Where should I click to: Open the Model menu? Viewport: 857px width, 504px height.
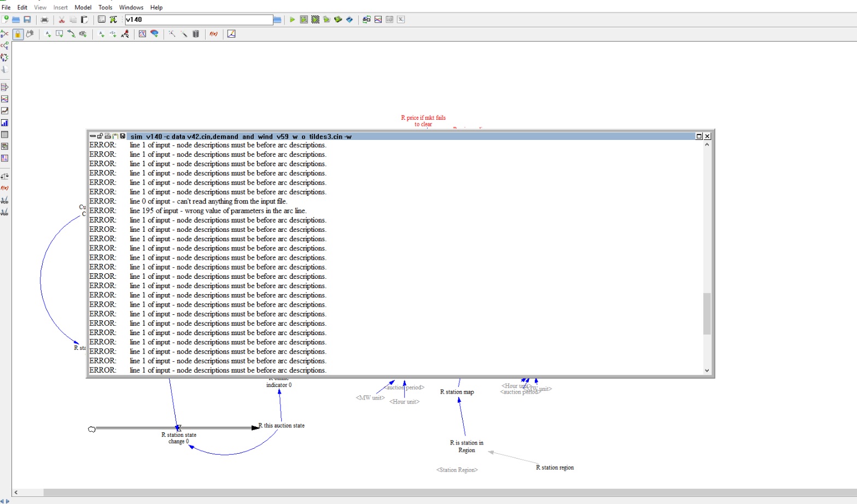pos(83,8)
